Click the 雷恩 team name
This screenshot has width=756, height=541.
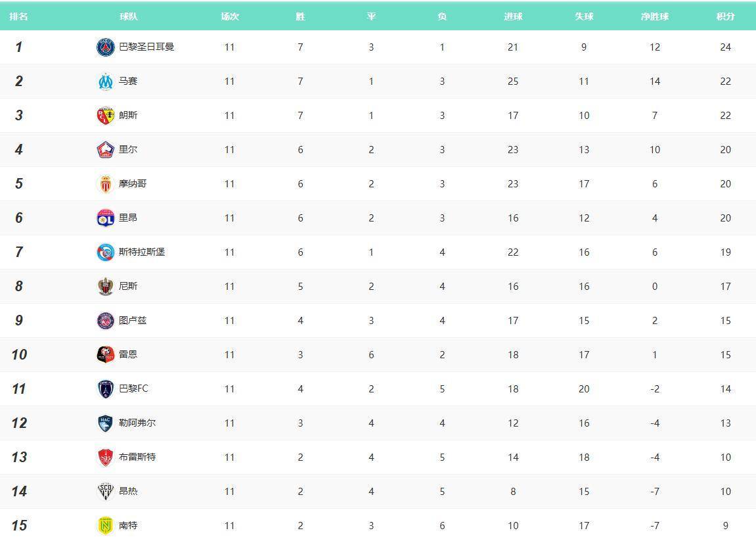click(128, 355)
